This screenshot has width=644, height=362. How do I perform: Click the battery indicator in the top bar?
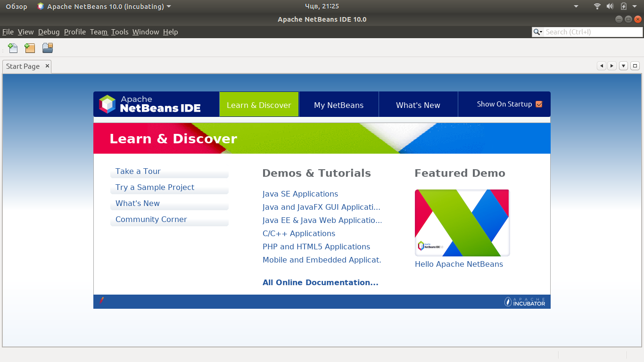click(624, 6)
